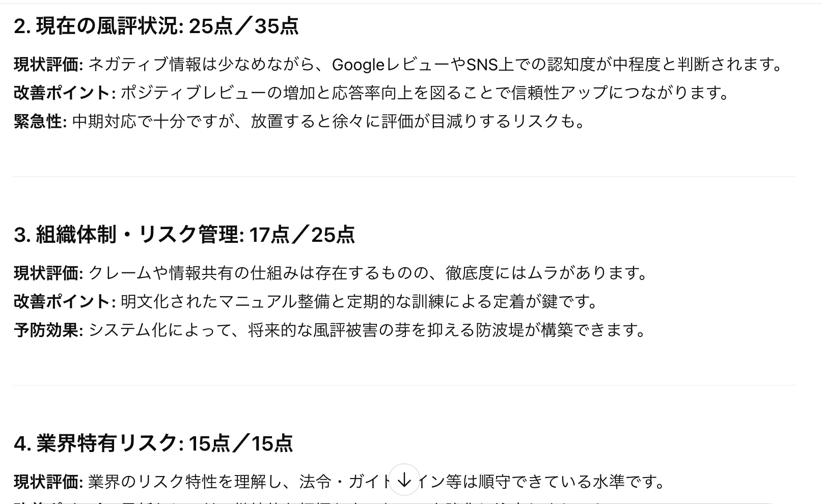Click the 現状評価 label under section 3
Screen dimensions: 822x504
tap(48, 273)
